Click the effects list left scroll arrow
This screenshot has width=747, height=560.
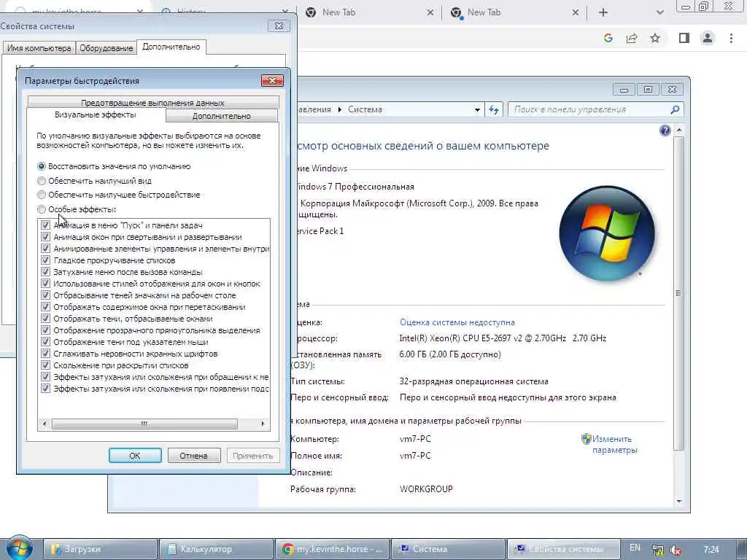[44, 424]
